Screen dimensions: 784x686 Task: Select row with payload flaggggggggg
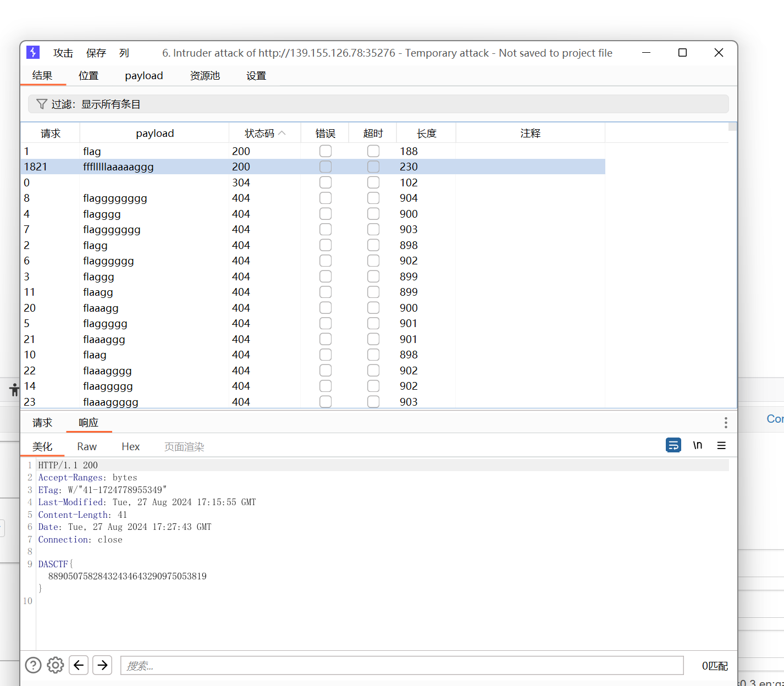(x=313, y=198)
